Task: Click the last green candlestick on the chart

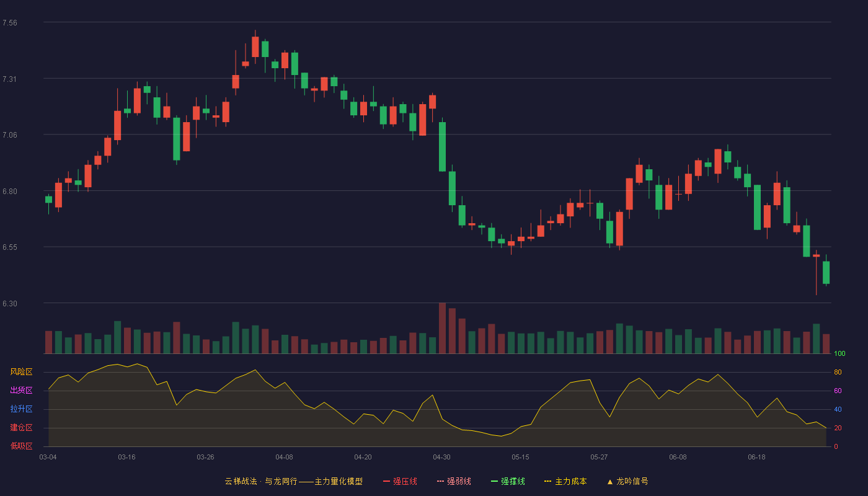Action: click(826, 272)
